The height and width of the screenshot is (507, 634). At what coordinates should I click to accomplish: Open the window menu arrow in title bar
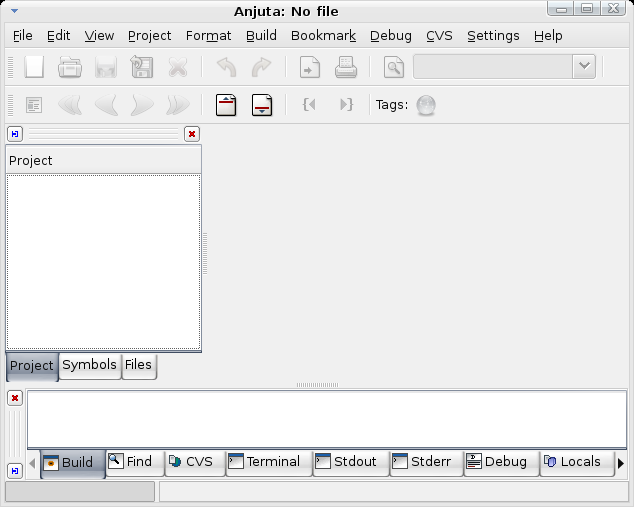pos(15,11)
